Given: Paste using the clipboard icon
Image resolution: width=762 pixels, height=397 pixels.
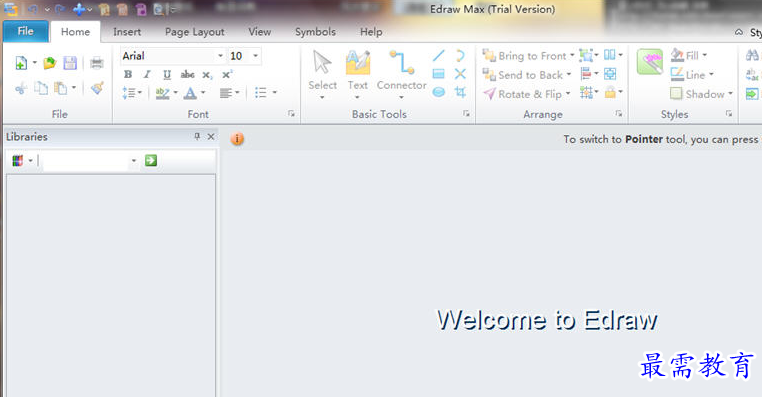Looking at the screenshot, I should 61,88.
